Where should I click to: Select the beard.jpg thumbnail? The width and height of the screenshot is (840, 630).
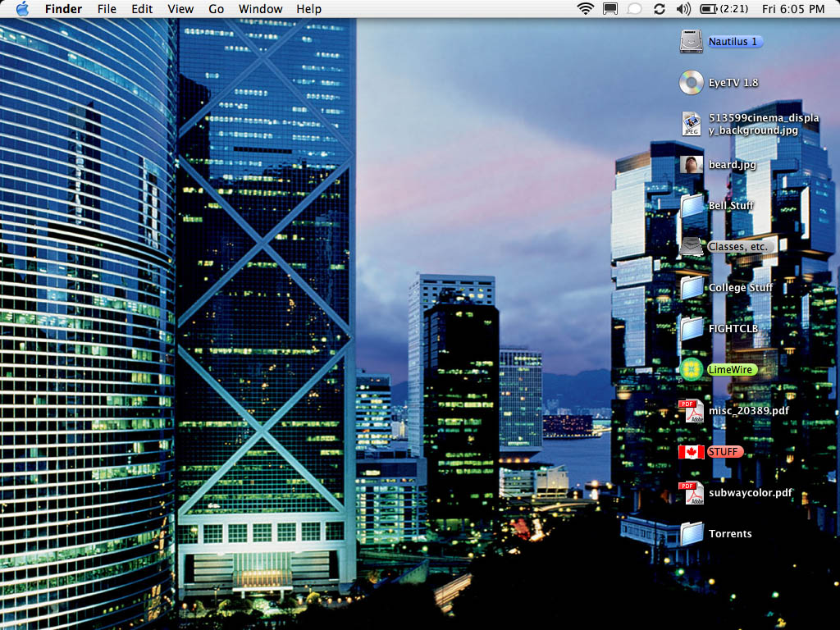click(x=691, y=164)
